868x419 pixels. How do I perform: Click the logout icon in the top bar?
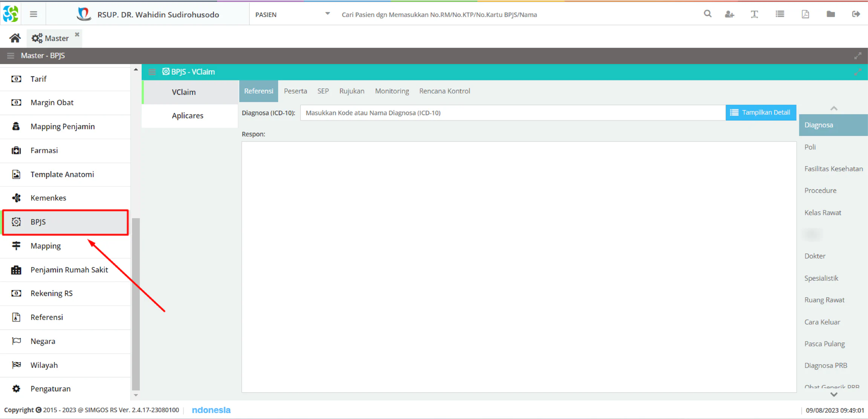(856, 14)
